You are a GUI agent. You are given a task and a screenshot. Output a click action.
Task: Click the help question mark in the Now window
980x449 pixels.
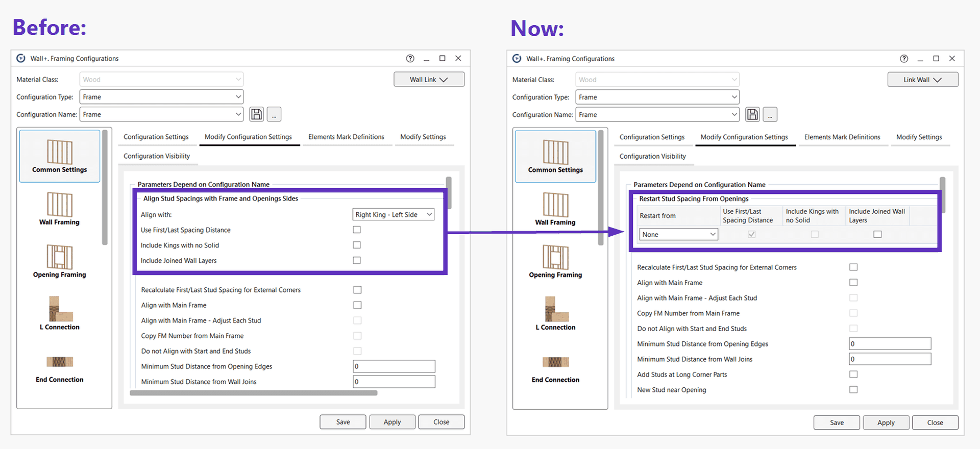pos(904,59)
